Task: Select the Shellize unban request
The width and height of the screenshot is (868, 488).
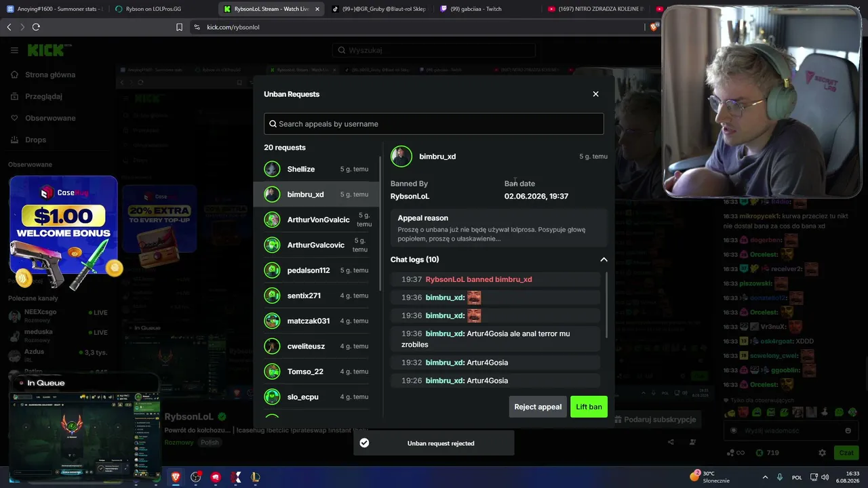Action: [316, 169]
